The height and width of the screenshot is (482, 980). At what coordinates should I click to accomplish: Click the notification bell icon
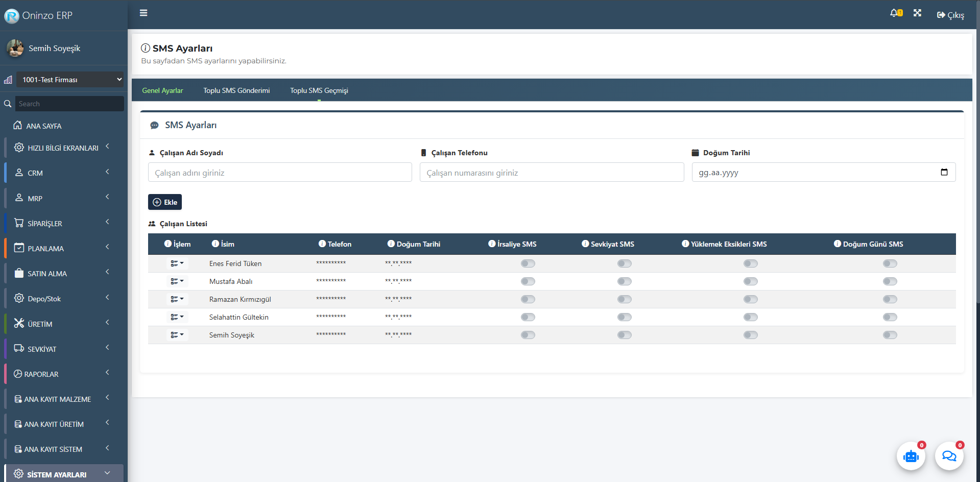[895, 13]
